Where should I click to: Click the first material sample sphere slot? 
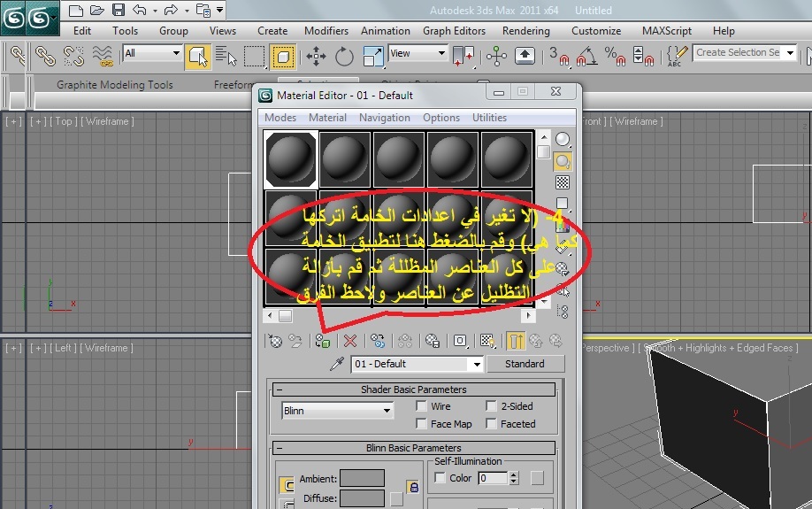[x=290, y=159]
